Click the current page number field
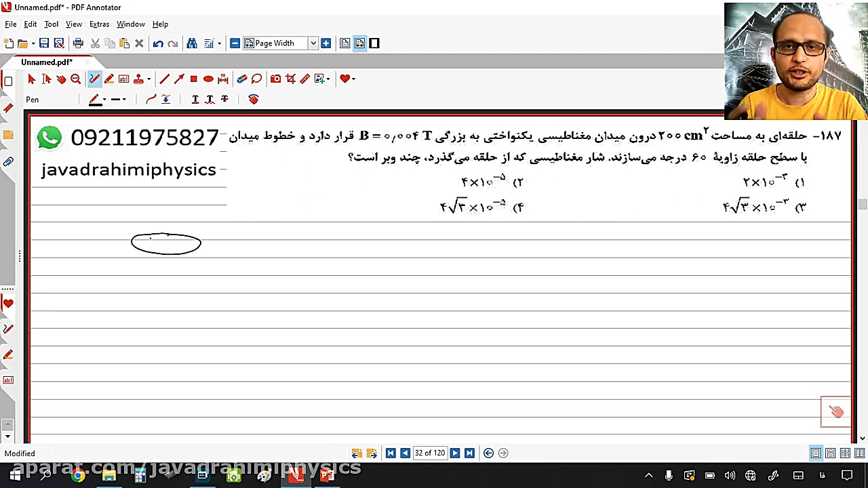This screenshot has width=868, height=488. [x=430, y=453]
